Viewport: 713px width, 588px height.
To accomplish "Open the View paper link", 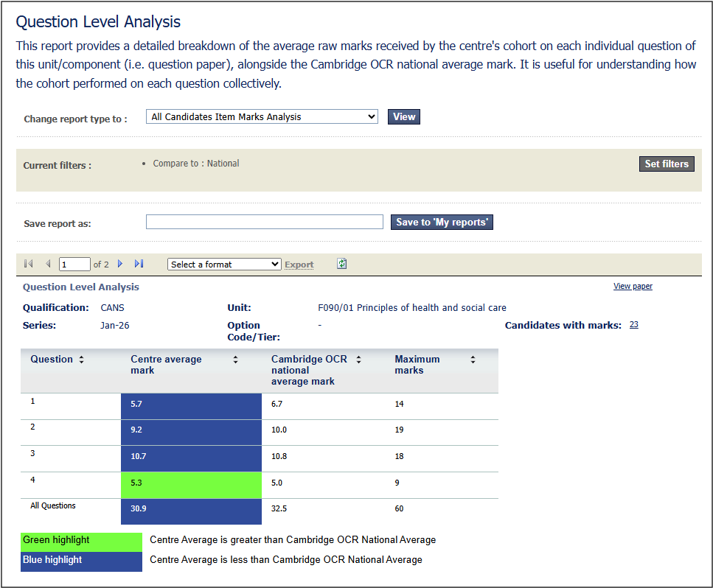I will point(633,286).
